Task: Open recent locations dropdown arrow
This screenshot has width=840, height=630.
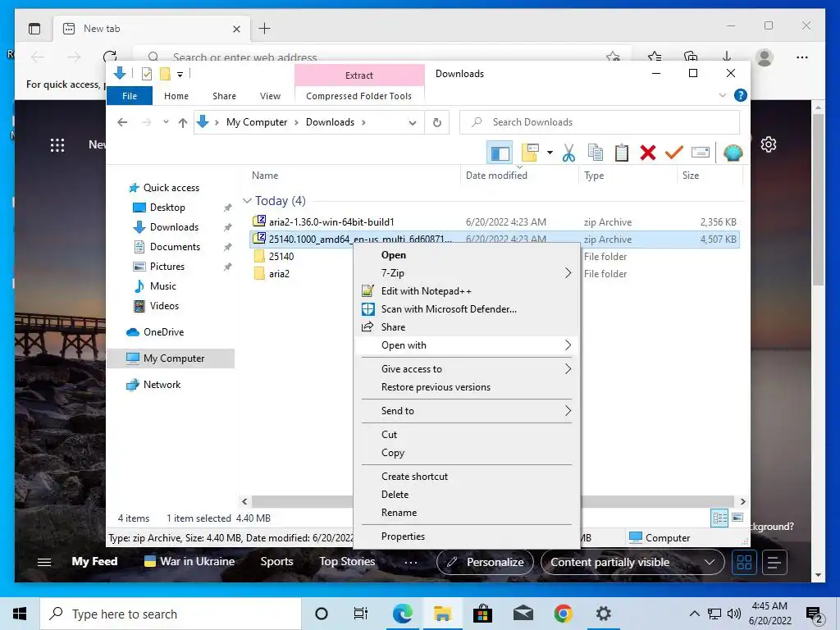Action: [x=166, y=122]
